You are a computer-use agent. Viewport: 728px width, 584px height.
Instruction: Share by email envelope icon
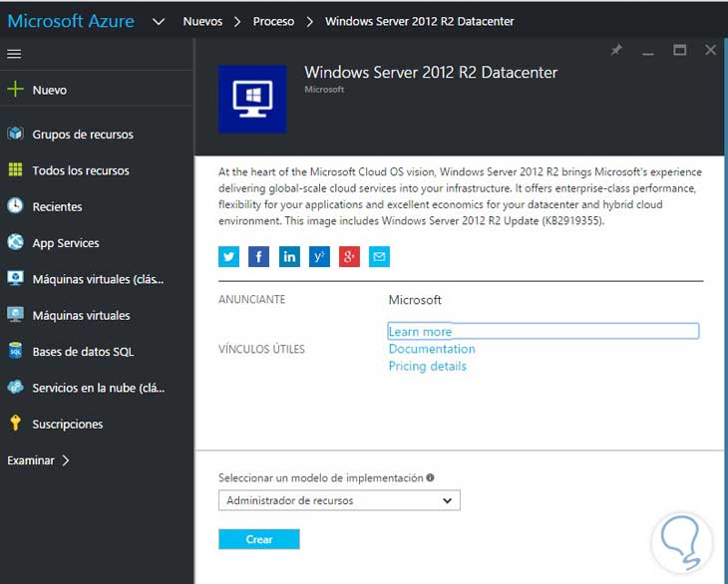pos(379,257)
